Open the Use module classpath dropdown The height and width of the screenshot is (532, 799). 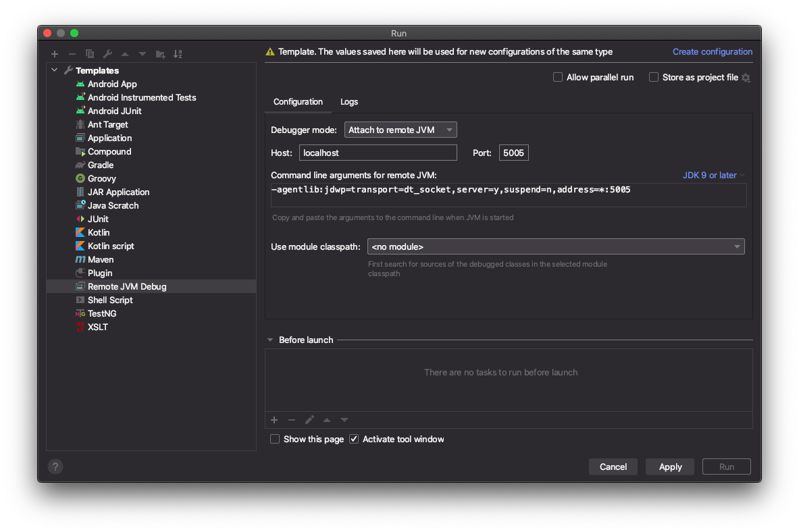(736, 246)
